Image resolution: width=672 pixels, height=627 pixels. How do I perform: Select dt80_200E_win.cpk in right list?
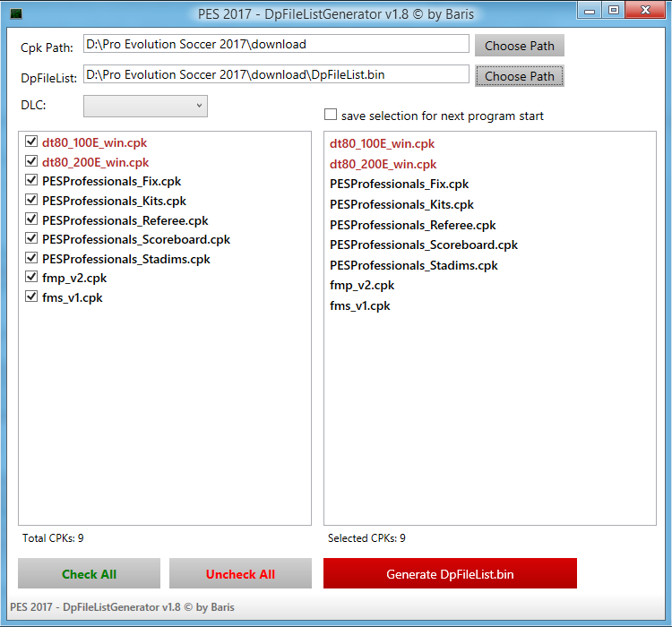383,164
